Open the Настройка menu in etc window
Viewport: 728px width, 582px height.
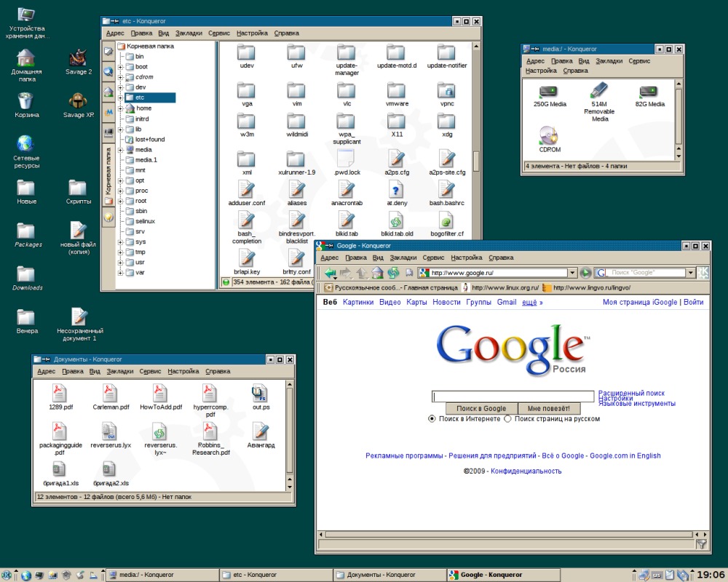[252, 33]
